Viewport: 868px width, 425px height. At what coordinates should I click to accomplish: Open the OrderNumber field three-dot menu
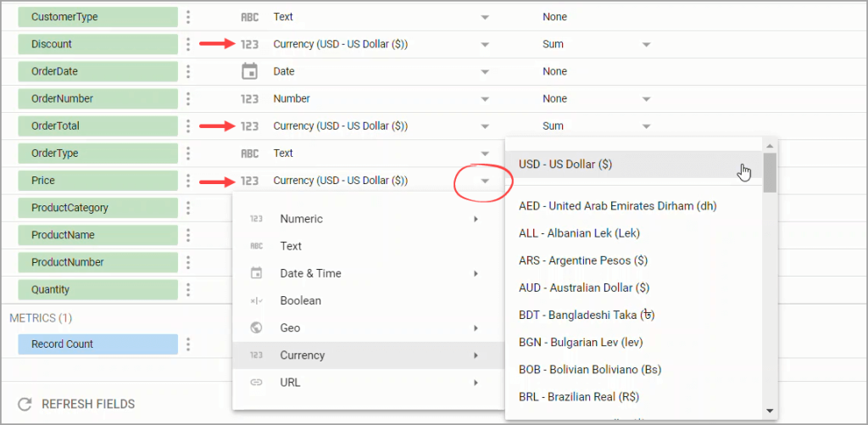tap(188, 98)
